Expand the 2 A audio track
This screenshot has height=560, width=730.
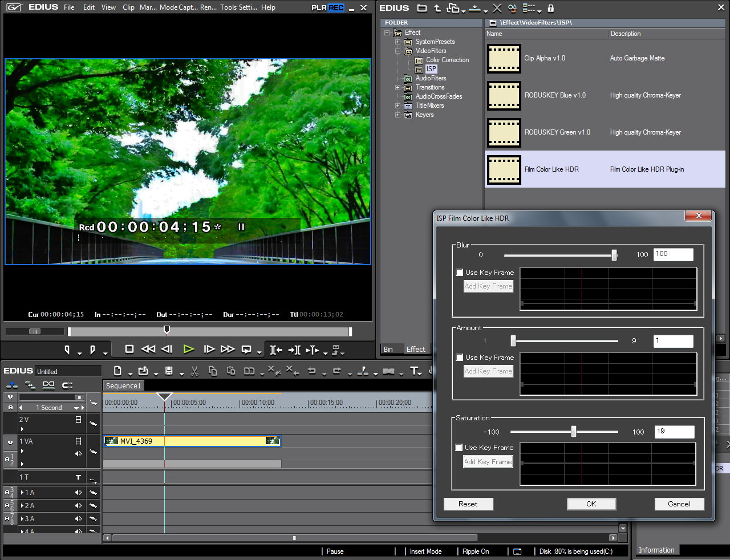pos(22,506)
